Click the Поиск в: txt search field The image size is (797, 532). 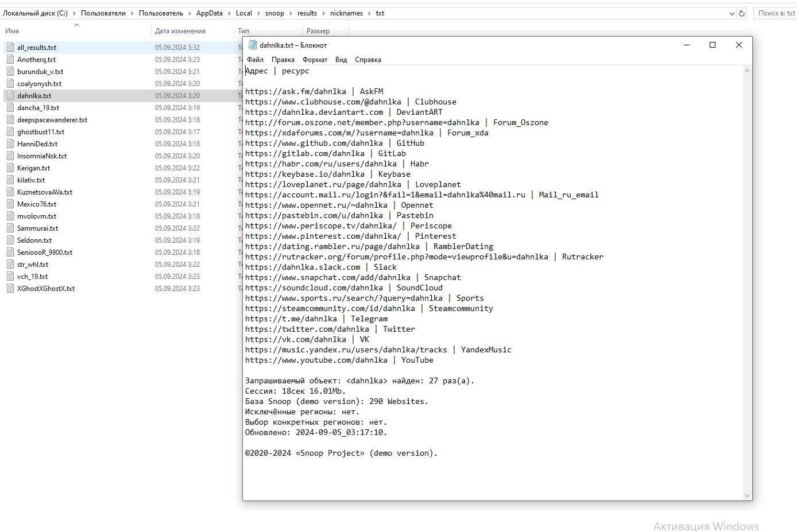click(x=775, y=13)
